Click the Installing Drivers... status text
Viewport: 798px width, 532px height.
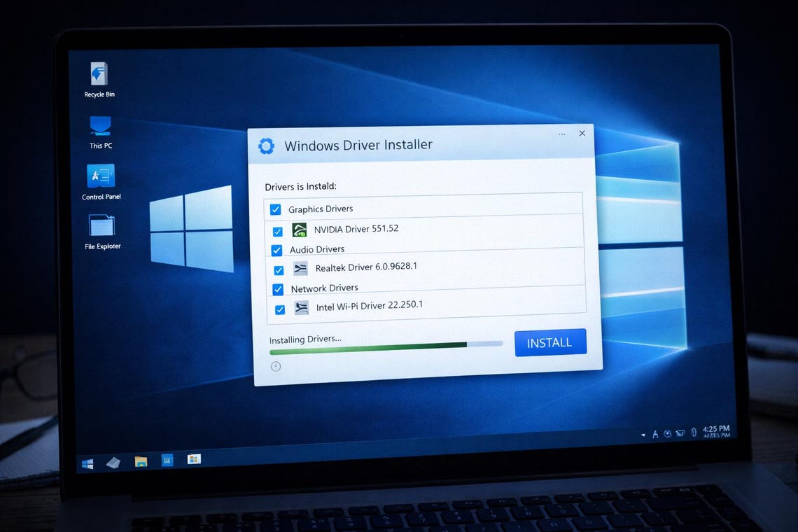coord(305,339)
